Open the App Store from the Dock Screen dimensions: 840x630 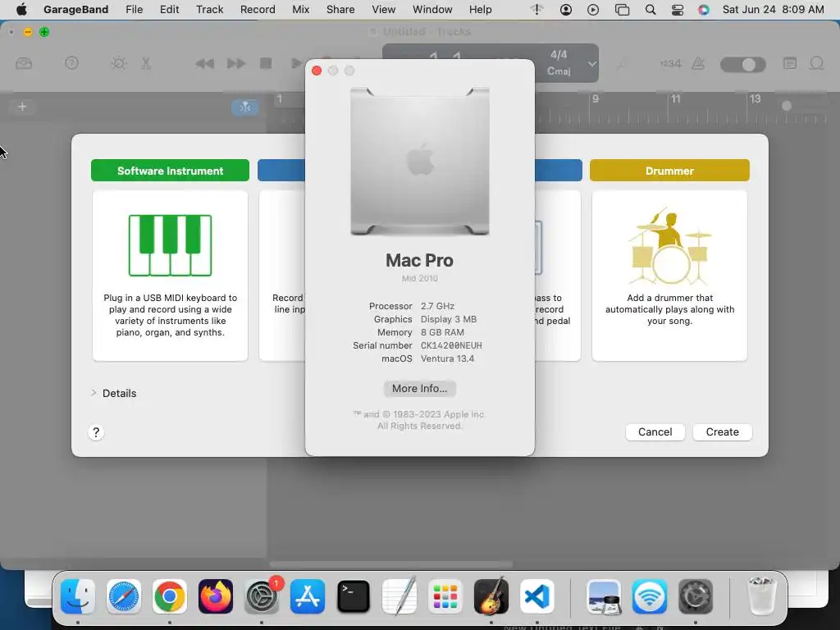coord(308,596)
